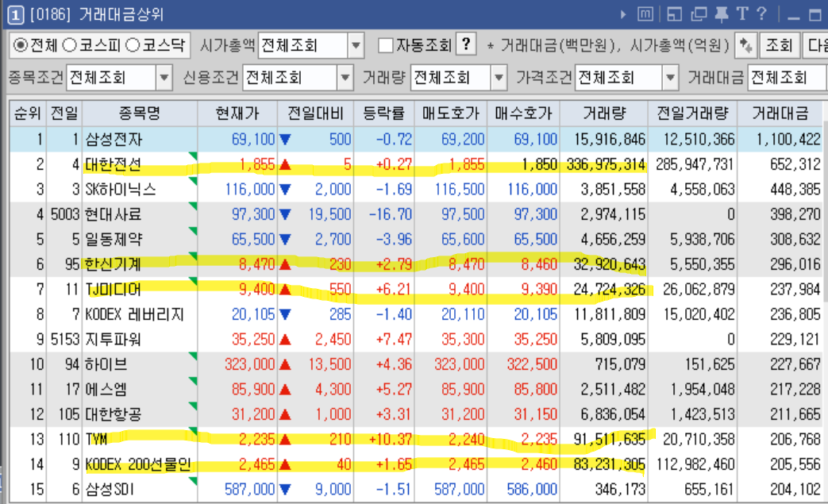Viewport: 828px width, 504px height.
Task: Select 삼성SDI stock name
Action: coord(110,489)
